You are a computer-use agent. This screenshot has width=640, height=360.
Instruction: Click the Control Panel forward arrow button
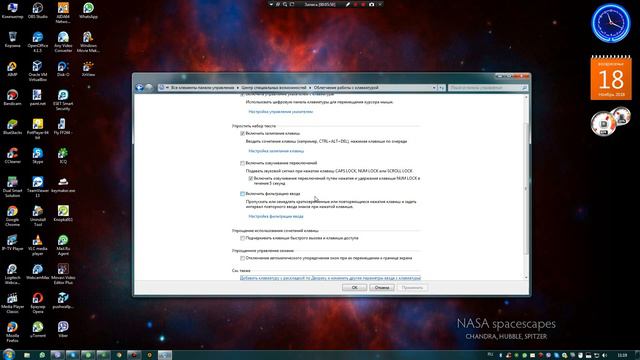coord(149,87)
